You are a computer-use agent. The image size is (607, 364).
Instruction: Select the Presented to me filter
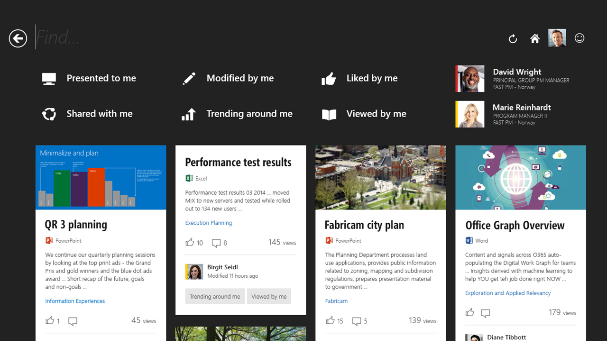tap(89, 79)
